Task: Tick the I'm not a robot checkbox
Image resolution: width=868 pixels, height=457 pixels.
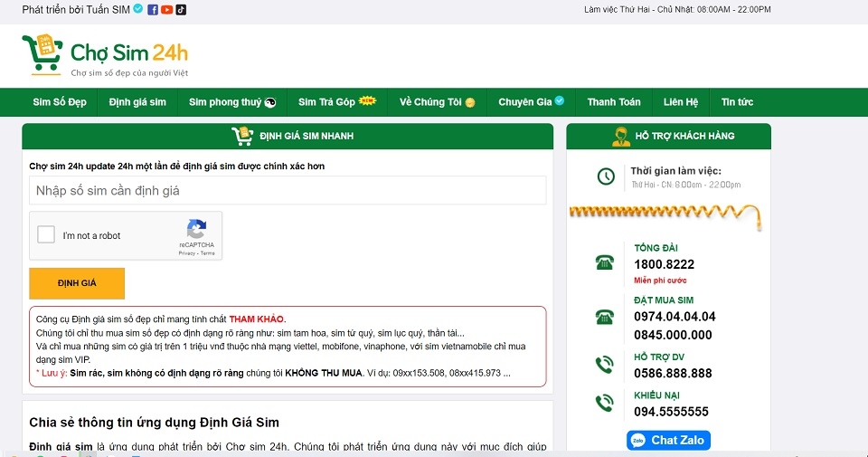Action: [46, 234]
